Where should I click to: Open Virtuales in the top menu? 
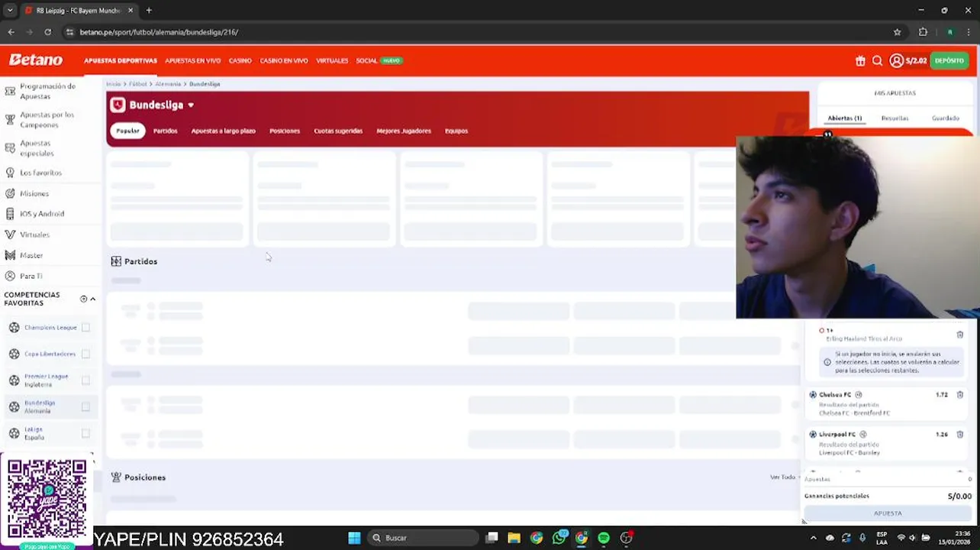pyautogui.click(x=332, y=60)
